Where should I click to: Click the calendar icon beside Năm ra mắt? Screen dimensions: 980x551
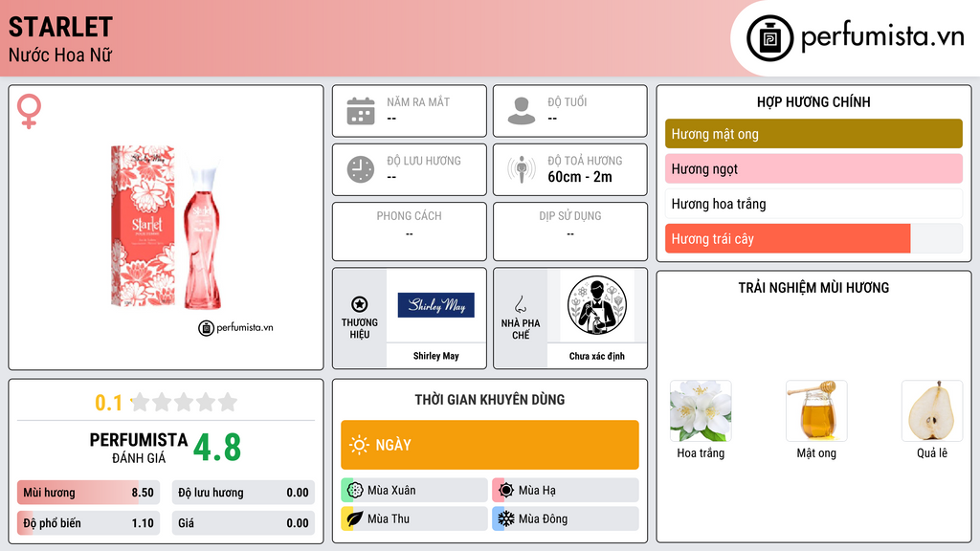coord(361,111)
